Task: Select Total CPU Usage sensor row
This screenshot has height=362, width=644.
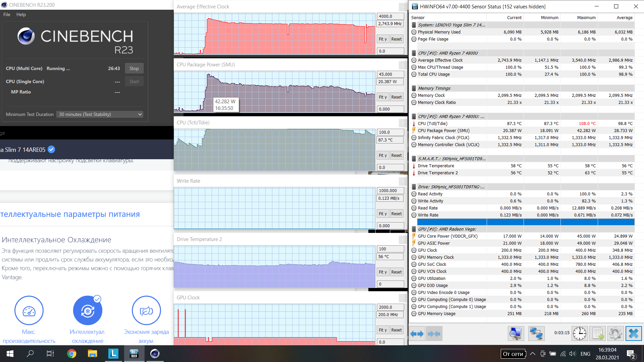Action: pyautogui.click(x=523, y=74)
